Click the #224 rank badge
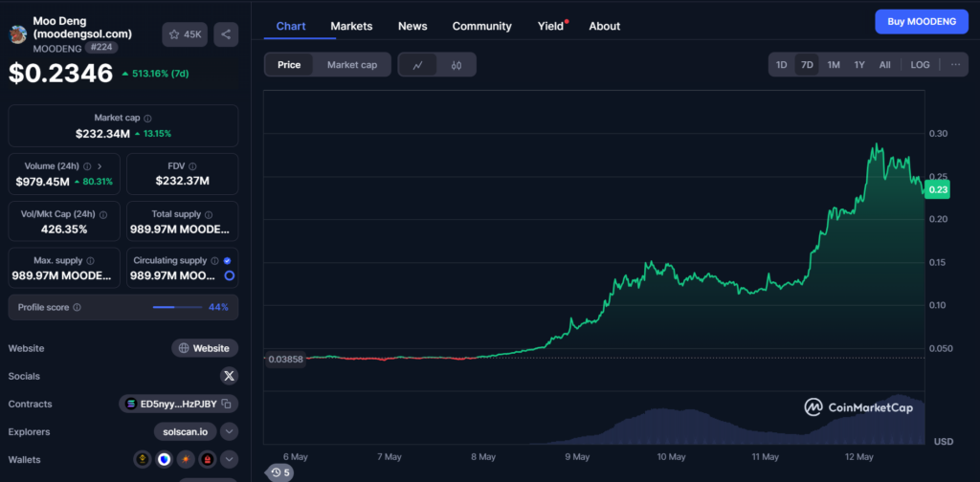Image resolution: width=980 pixels, height=482 pixels. point(101,48)
